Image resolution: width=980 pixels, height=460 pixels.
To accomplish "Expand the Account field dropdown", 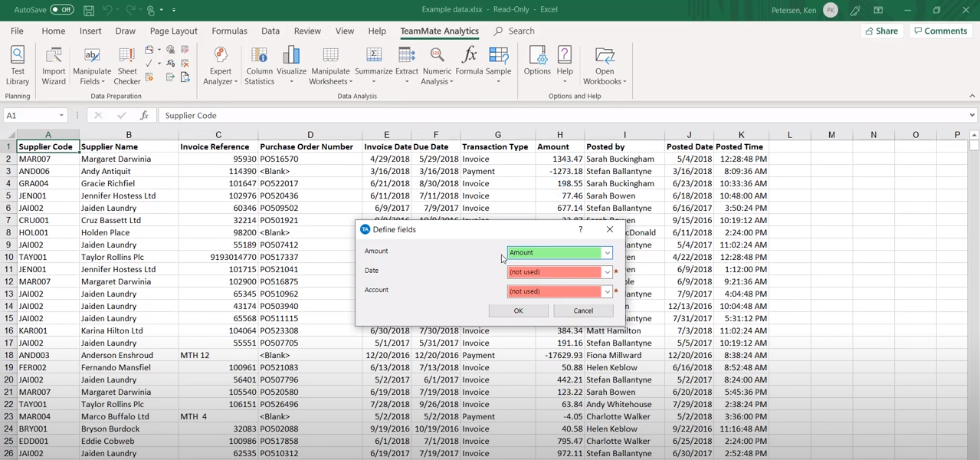I will pos(607,291).
